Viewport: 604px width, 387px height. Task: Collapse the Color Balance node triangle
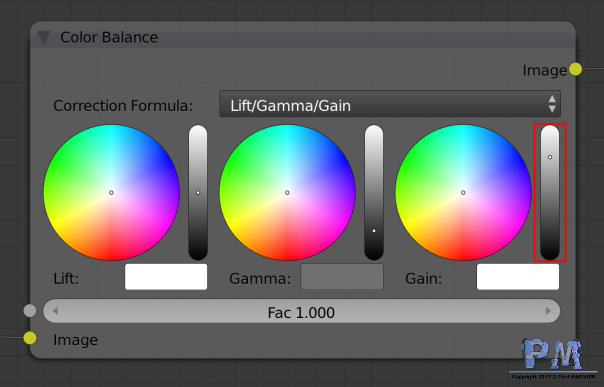click(x=44, y=37)
